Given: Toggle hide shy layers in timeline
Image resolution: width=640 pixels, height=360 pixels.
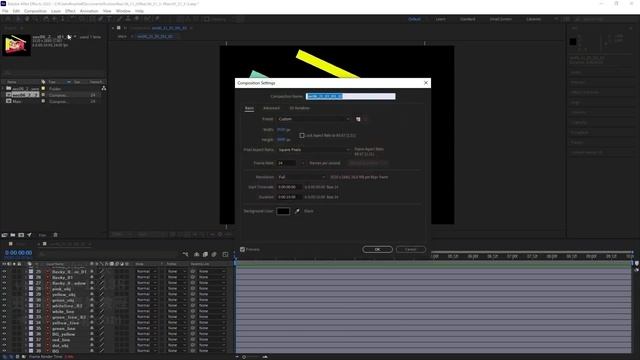Looking at the screenshot, I should pyautogui.click(x=197, y=254).
